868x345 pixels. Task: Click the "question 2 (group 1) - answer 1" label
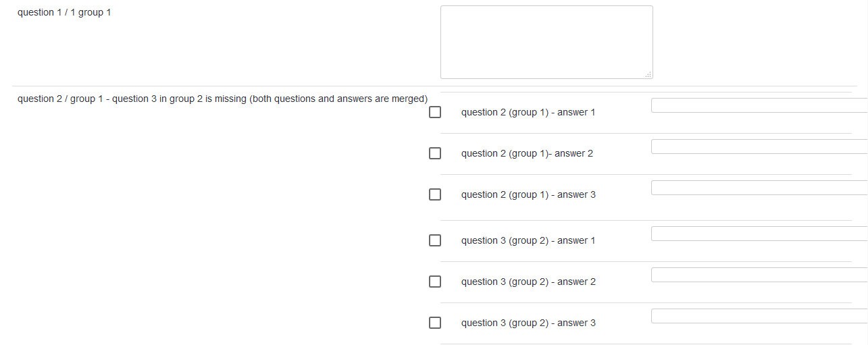528,113
